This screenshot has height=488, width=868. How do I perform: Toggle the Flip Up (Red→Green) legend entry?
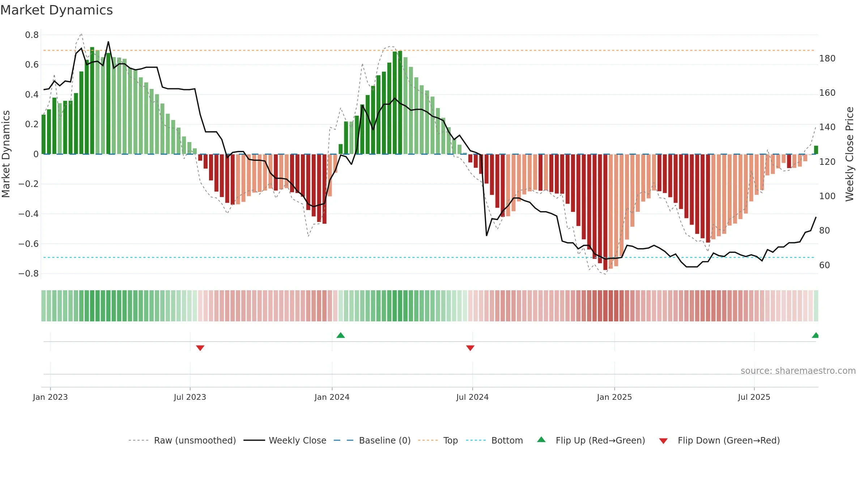click(x=591, y=440)
